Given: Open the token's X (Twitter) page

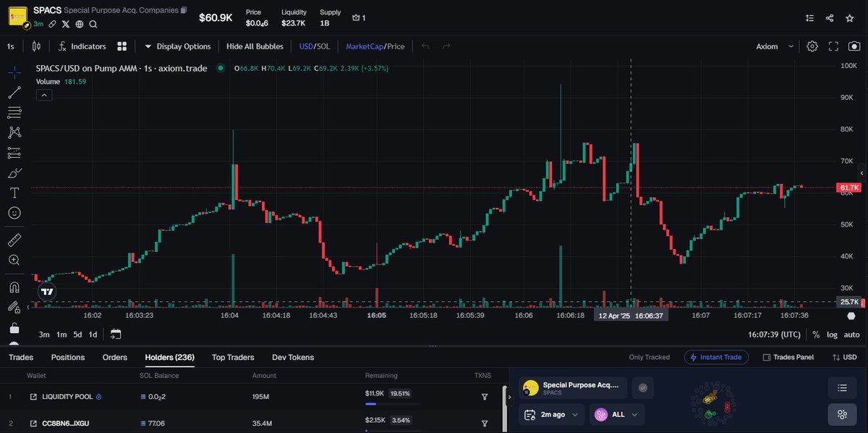Looking at the screenshot, I should [x=66, y=24].
